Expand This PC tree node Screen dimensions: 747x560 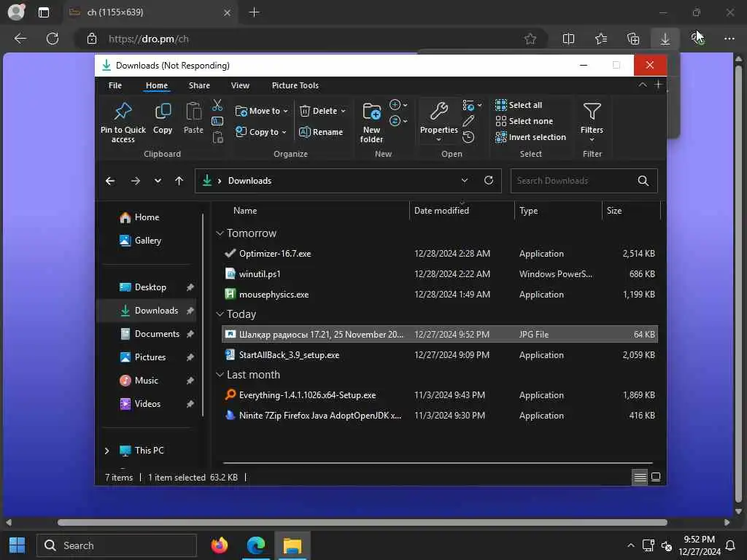pos(107,451)
